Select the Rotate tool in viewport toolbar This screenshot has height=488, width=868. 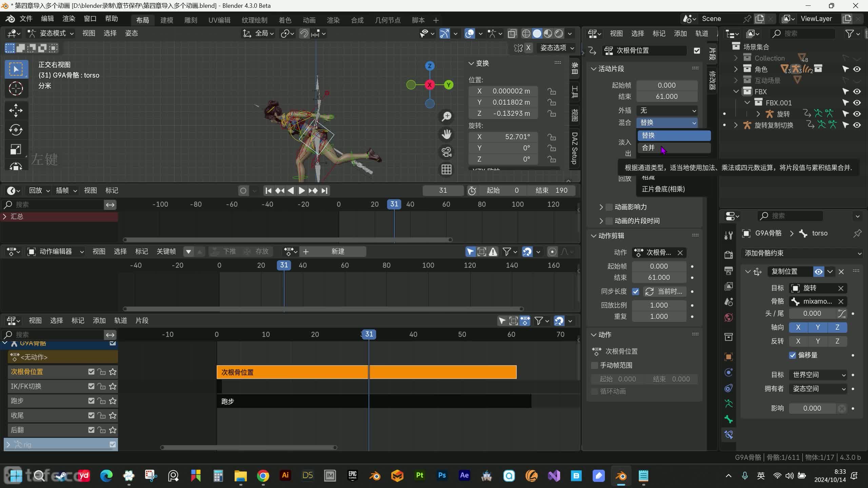click(16, 130)
